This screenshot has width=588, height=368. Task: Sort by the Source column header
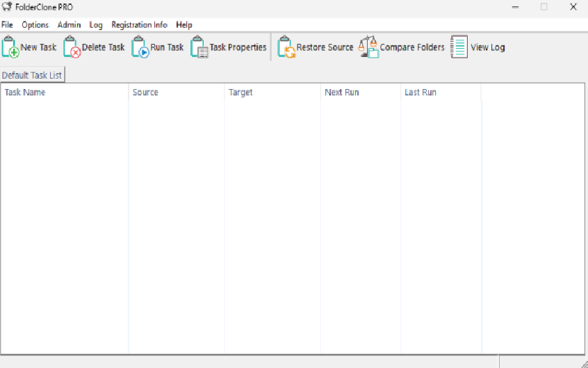(177, 93)
